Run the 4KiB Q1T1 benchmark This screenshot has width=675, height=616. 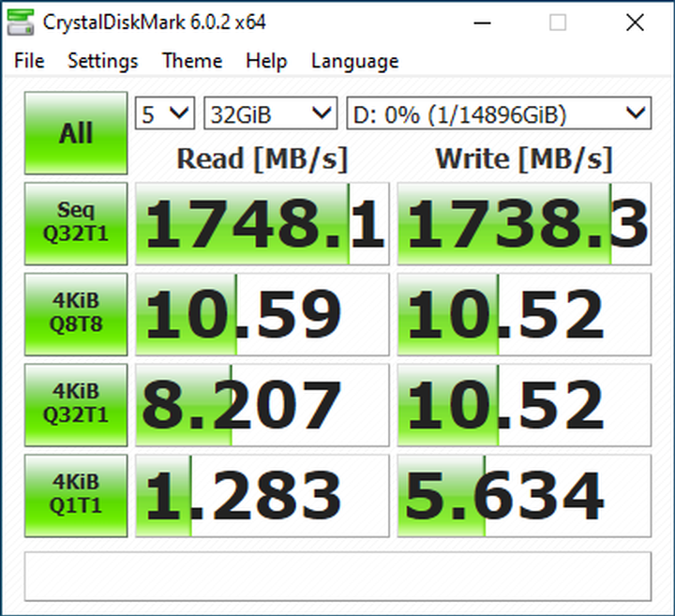point(76,495)
